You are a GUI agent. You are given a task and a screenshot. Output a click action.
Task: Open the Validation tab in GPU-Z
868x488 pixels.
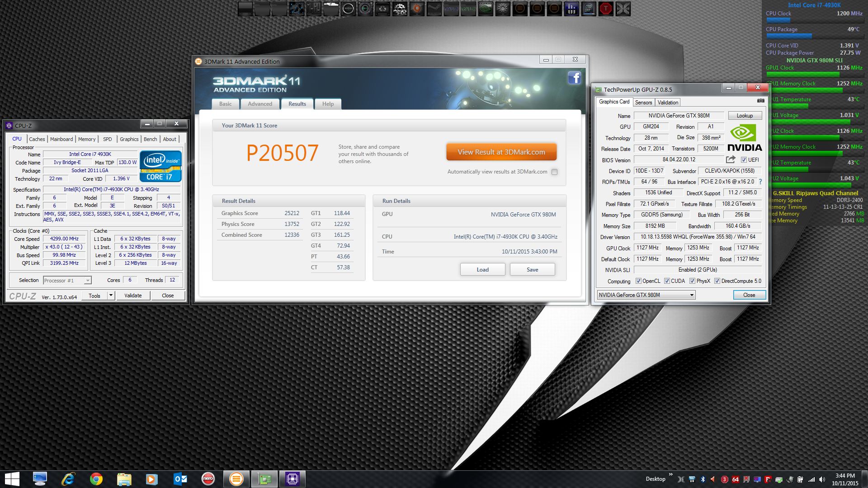pos(668,103)
